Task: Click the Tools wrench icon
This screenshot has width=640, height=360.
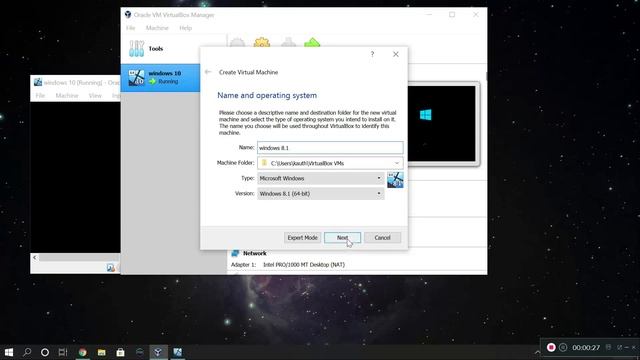Action: [136, 49]
